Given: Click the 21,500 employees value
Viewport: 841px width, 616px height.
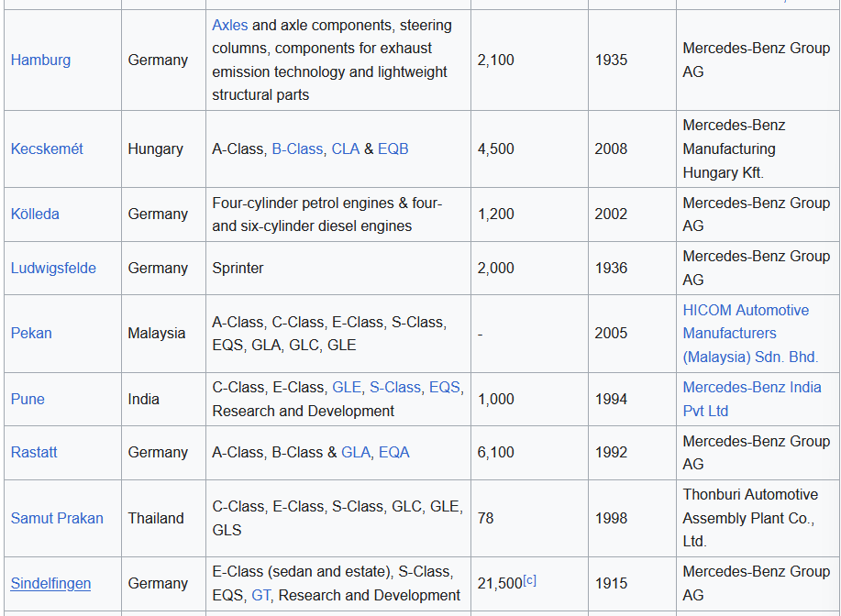Looking at the screenshot, I should click(x=500, y=583).
